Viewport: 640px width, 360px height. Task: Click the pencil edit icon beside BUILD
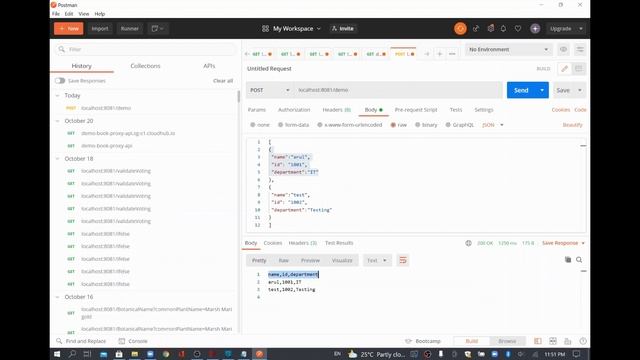pos(564,69)
